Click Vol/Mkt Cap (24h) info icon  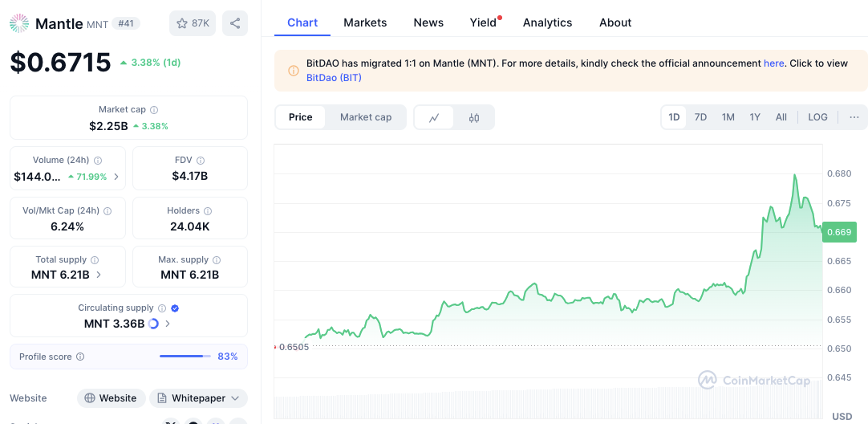107,210
